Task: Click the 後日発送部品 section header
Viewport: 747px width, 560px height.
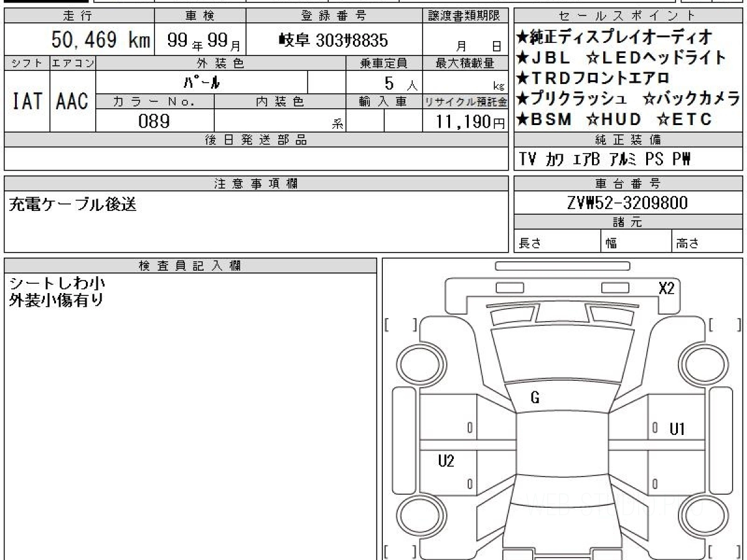Action: click(x=256, y=140)
